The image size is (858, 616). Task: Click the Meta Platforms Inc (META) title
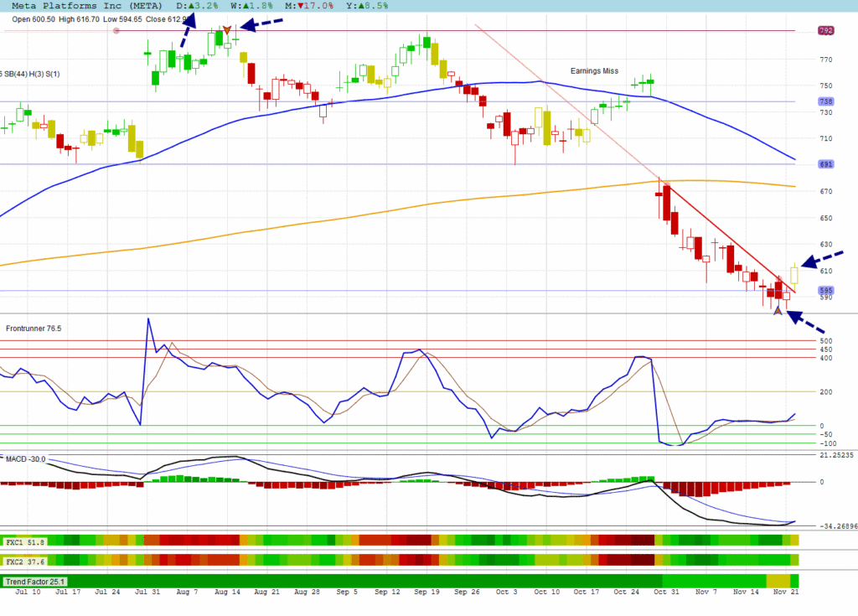[82, 5]
